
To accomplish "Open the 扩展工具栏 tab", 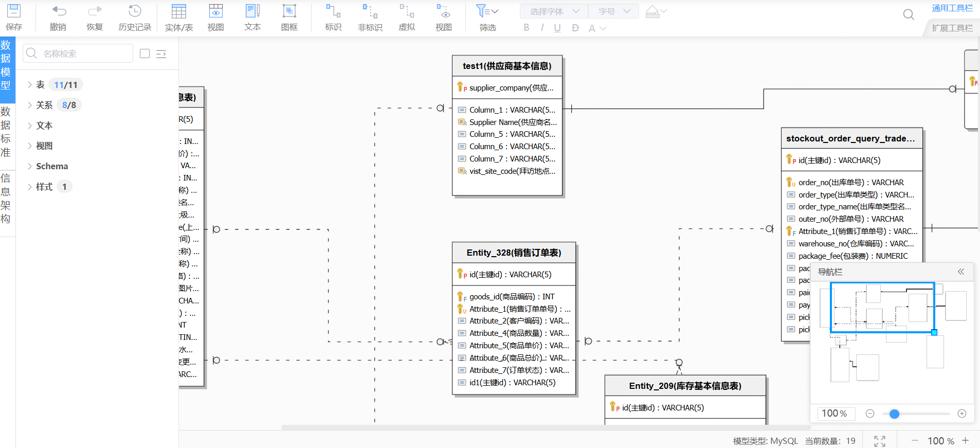I will (952, 28).
